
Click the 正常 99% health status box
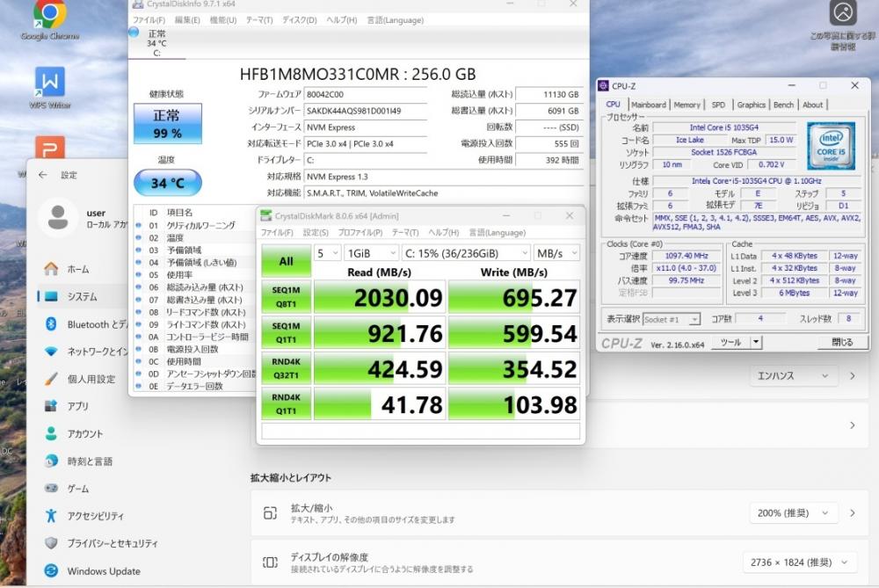coord(167,124)
